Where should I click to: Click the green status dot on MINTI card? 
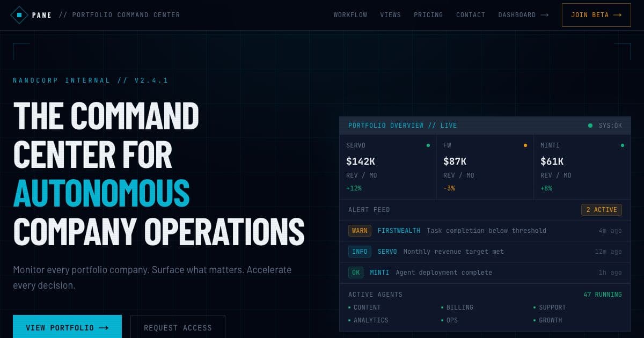click(x=622, y=145)
